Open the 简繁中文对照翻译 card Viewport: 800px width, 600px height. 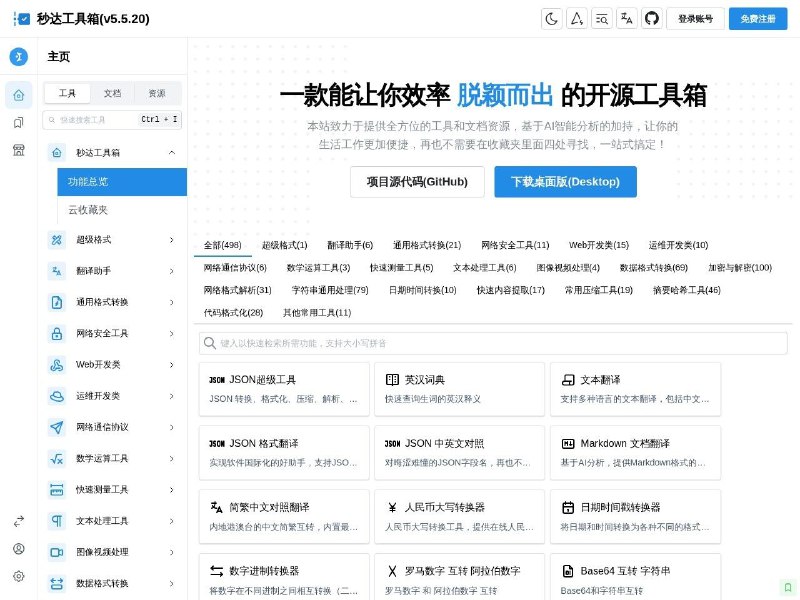(284, 517)
